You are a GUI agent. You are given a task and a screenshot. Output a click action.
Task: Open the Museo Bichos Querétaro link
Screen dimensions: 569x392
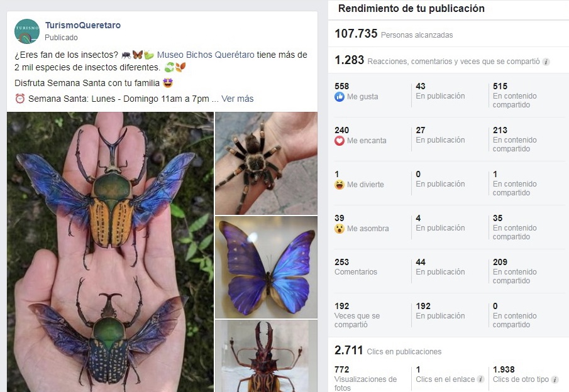pyautogui.click(x=206, y=55)
